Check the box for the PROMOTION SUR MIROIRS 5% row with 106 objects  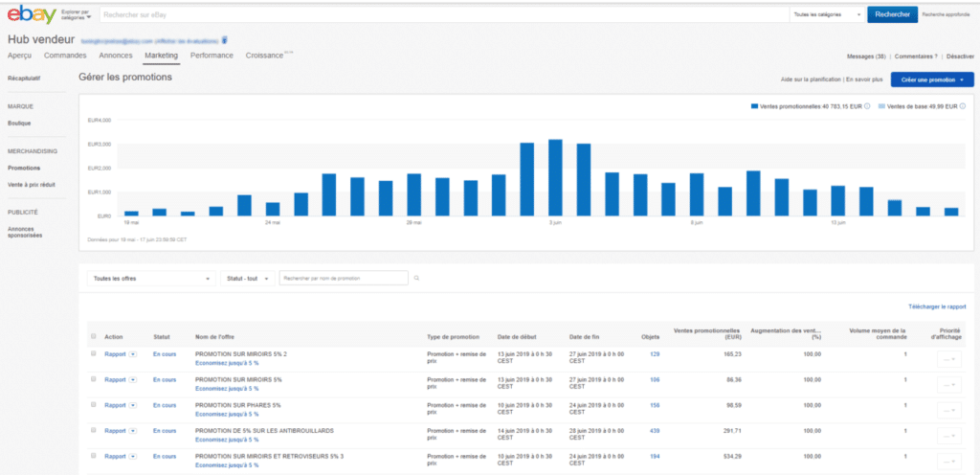pyautogui.click(x=94, y=379)
